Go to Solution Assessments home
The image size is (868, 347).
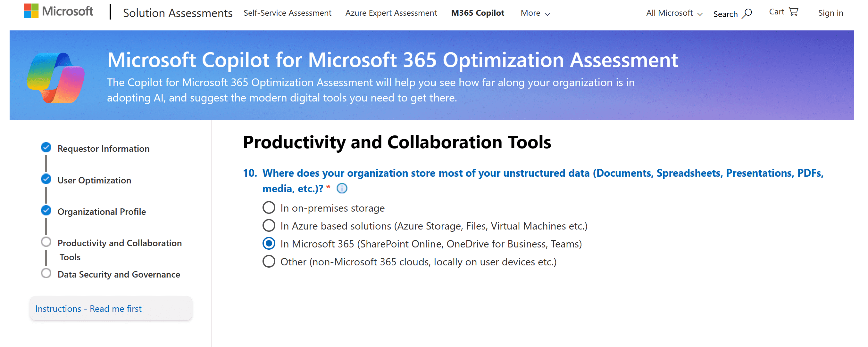click(178, 13)
